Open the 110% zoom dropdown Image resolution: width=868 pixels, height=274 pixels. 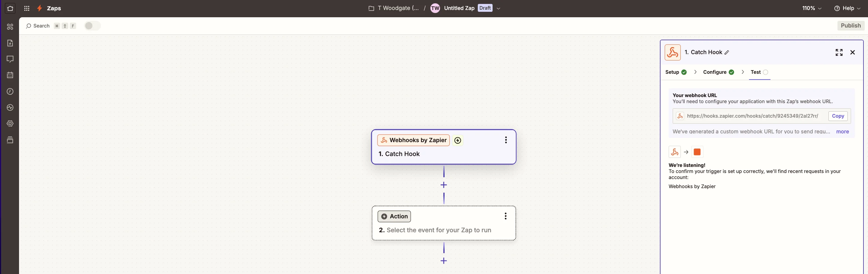coord(812,8)
